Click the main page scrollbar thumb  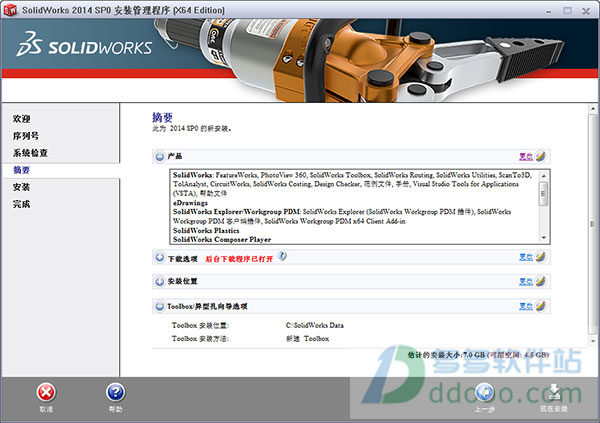(593, 224)
